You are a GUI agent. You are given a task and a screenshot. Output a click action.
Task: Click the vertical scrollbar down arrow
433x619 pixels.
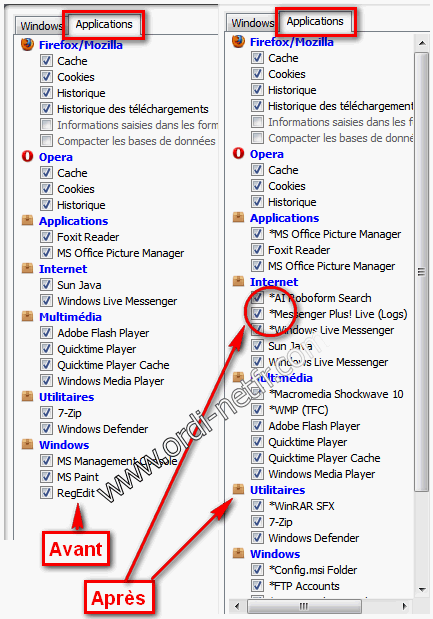422,589
